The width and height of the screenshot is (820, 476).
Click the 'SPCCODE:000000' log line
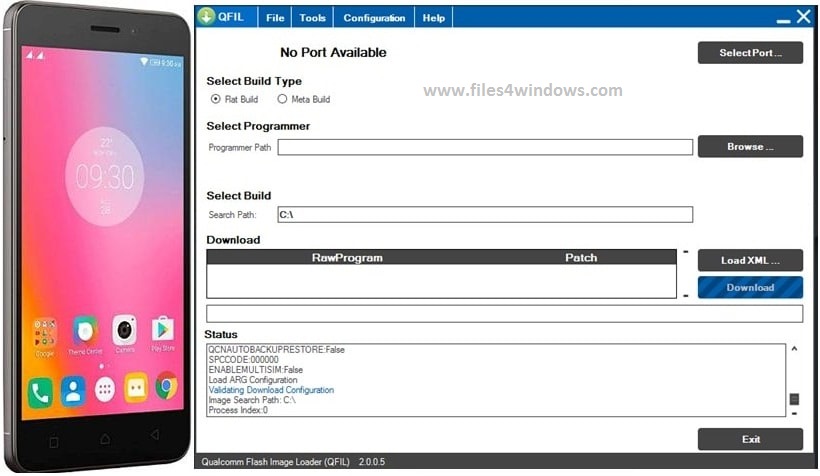tap(243, 360)
